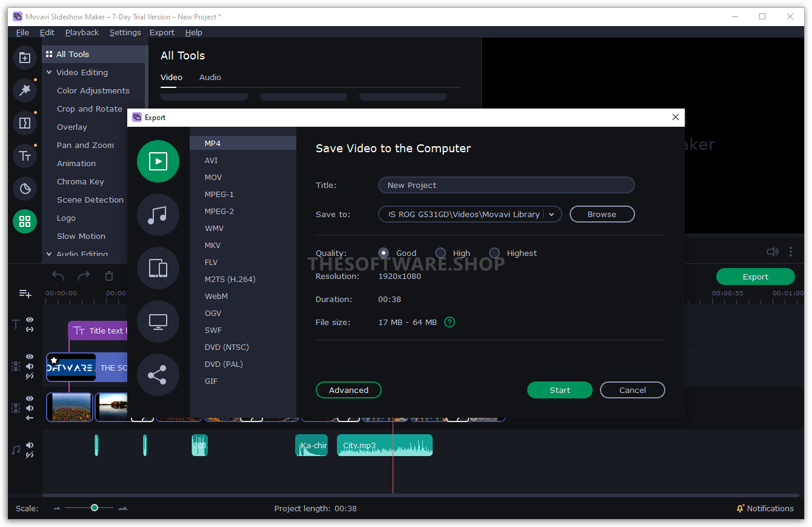Switch to the Audio tab in All Tools
Viewport: 812px width, 527px height.
click(x=210, y=77)
